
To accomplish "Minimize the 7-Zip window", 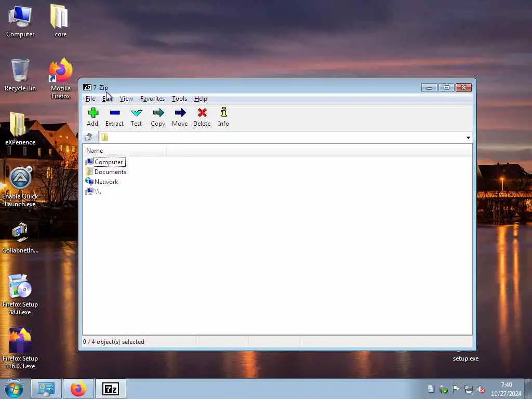I will [x=429, y=88].
